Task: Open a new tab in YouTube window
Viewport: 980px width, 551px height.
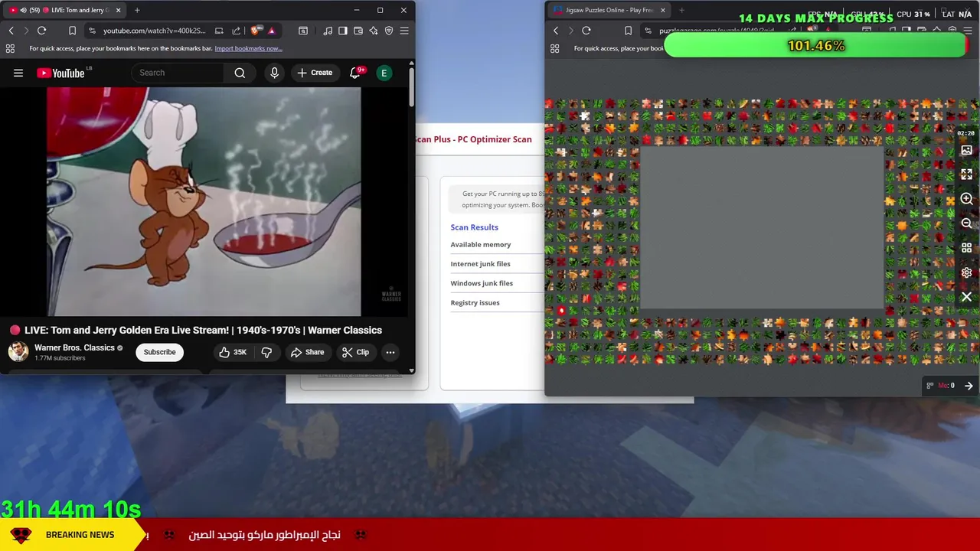Action: 137,10
